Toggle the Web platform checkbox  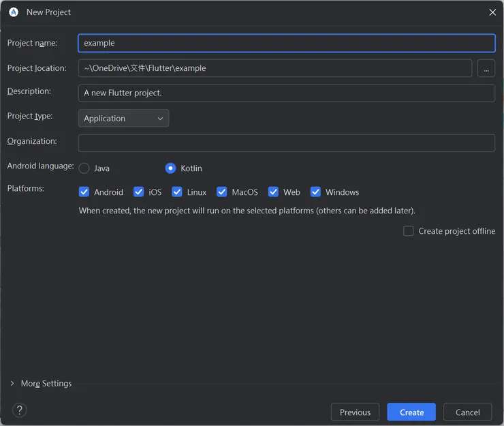click(274, 192)
